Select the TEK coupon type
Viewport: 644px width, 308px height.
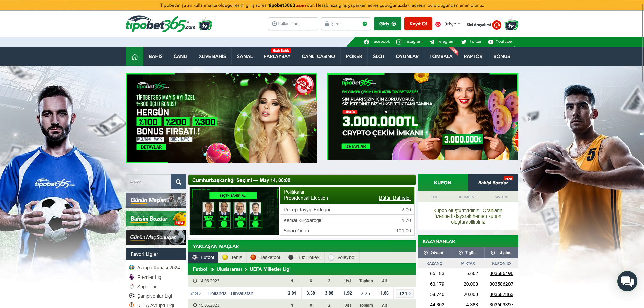[434, 197]
